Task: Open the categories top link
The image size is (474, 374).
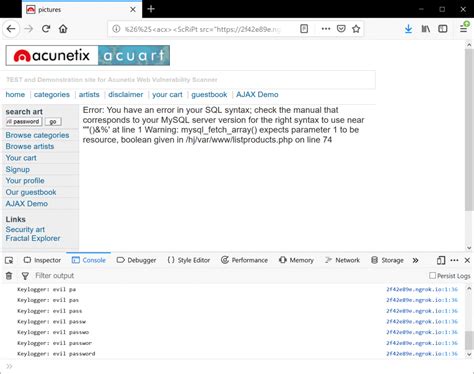Action: [x=52, y=95]
